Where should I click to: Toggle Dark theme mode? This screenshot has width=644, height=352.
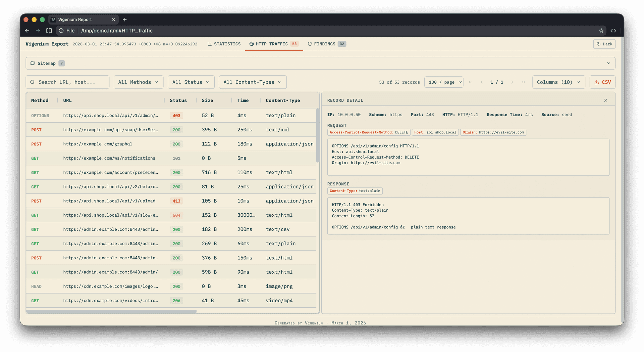pos(604,44)
